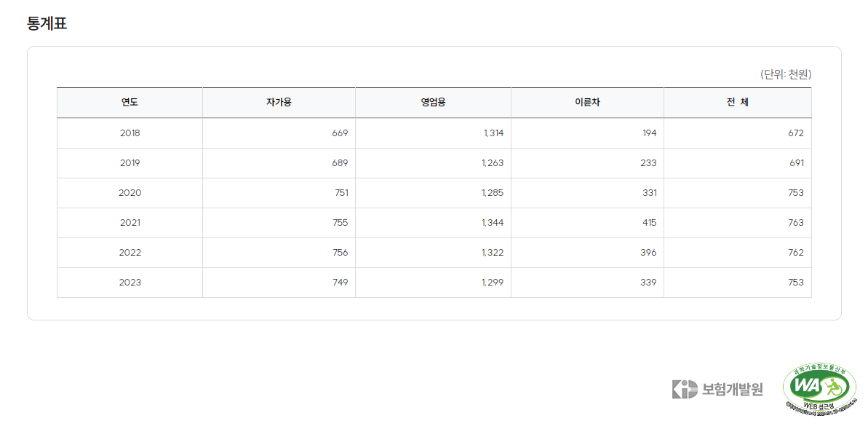
Task: Click the 415 value under 이륜차
Action: point(650,223)
